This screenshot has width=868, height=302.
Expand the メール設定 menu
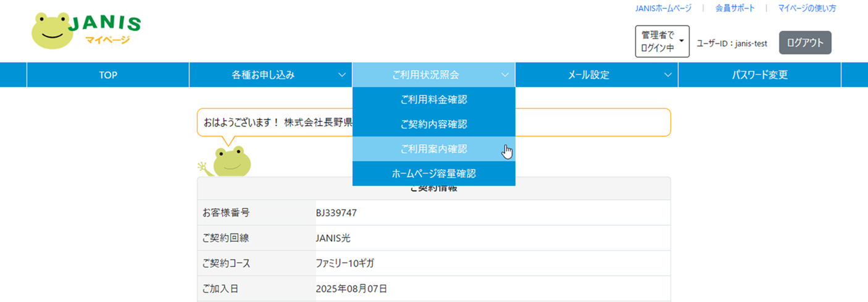[588, 75]
